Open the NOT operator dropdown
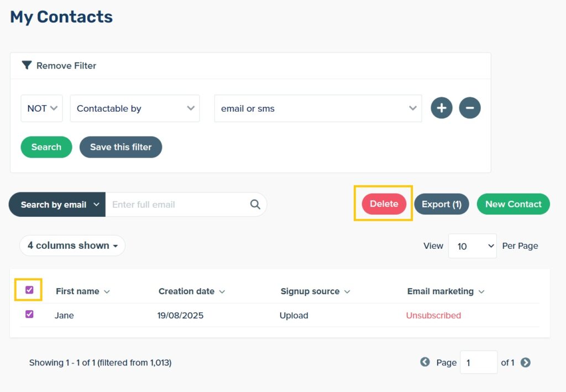 click(41, 108)
